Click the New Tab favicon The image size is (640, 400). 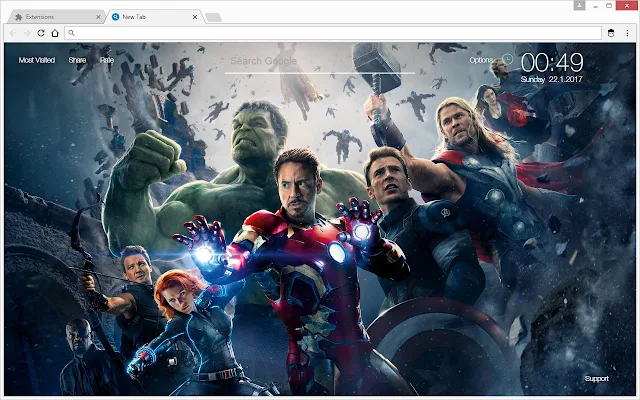pyautogui.click(x=116, y=17)
